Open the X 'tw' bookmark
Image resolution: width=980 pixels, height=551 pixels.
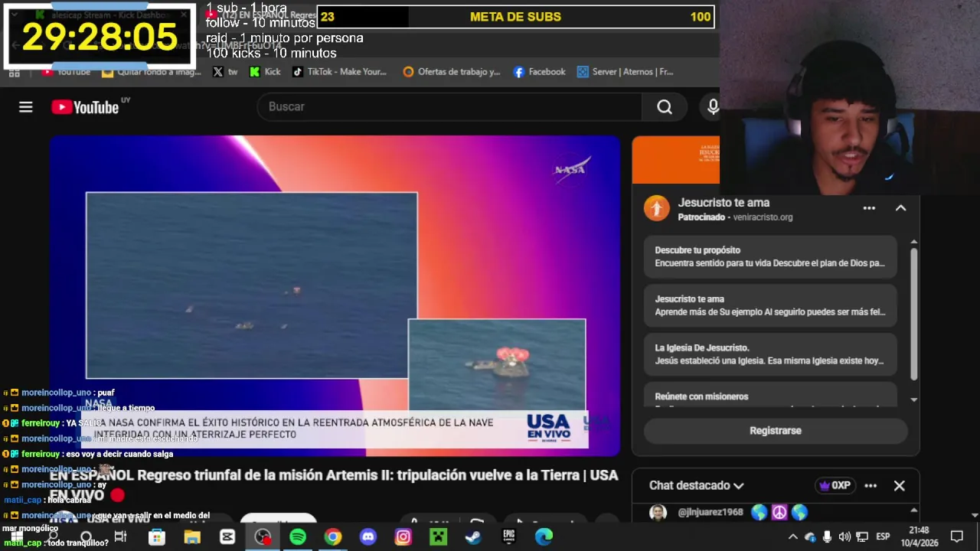click(225, 72)
